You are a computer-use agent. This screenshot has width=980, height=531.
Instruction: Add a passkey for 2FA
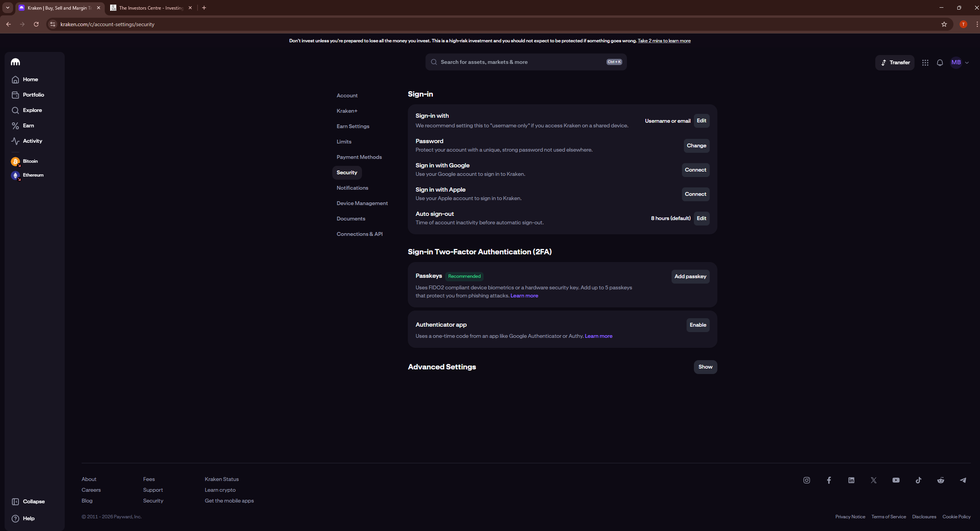[690, 277]
